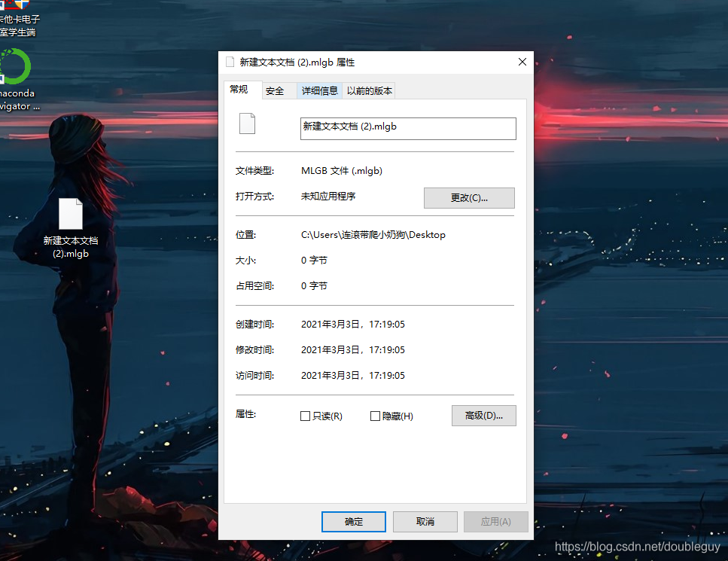Go to the 以前的版本 tab
The width and height of the screenshot is (728, 561).
pyautogui.click(x=369, y=91)
